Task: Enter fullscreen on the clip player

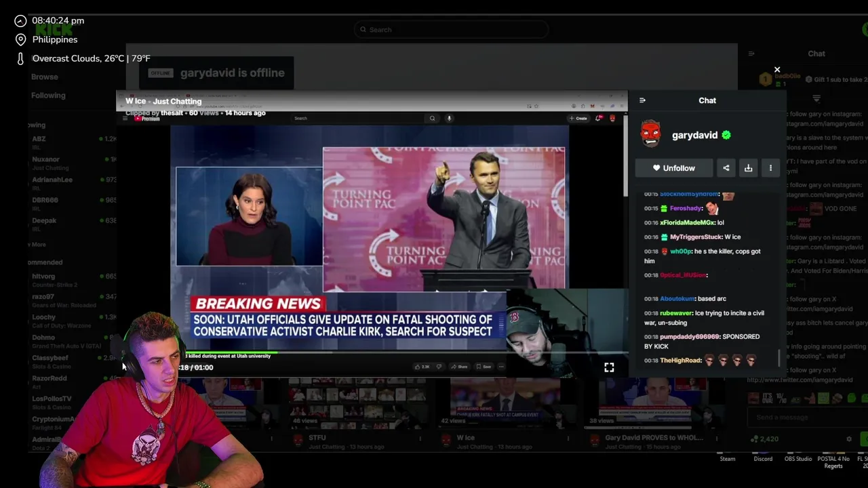Action: pyautogui.click(x=609, y=367)
